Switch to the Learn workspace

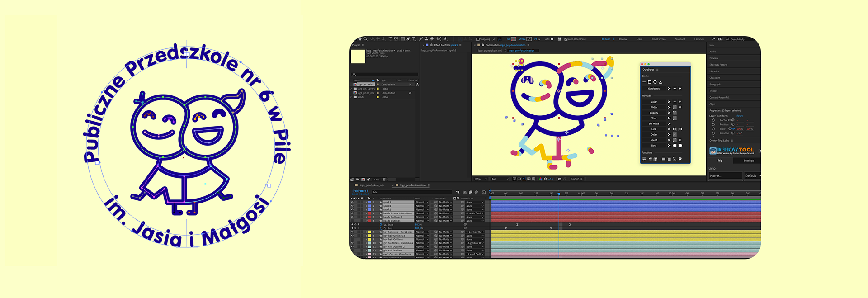pyautogui.click(x=639, y=39)
